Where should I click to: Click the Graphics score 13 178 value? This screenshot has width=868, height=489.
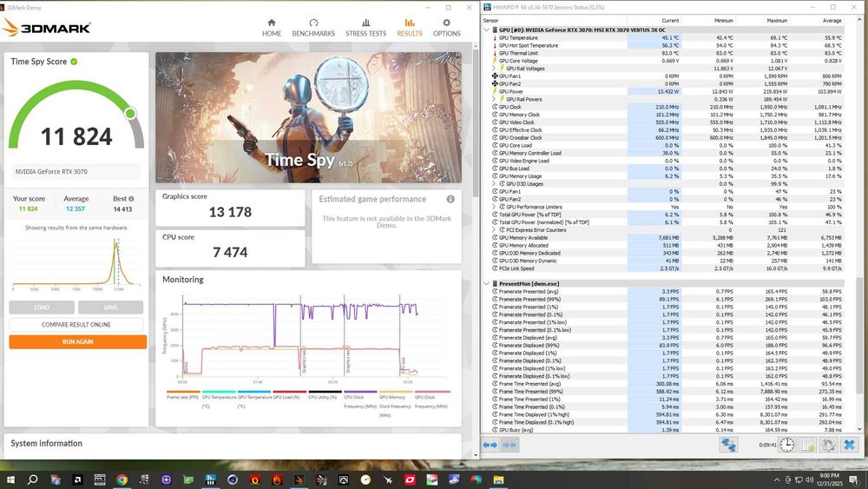(230, 212)
